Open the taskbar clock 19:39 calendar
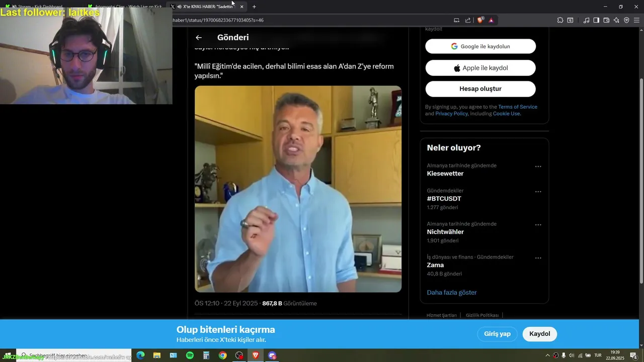The height and width of the screenshot is (362, 644). point(615,355)
